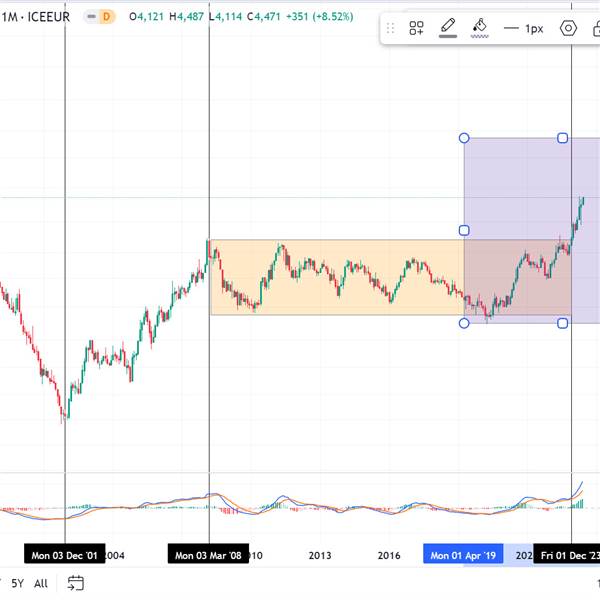Click the Mon 03 Dec '01 date label
Viewport: 600px width, 600px height.
point(65,555)
